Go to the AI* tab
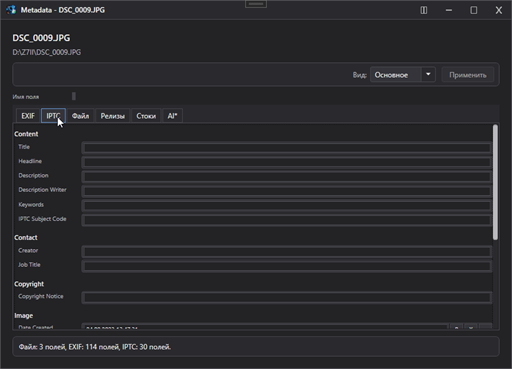512x369 pixels. [x=172, y=116]
